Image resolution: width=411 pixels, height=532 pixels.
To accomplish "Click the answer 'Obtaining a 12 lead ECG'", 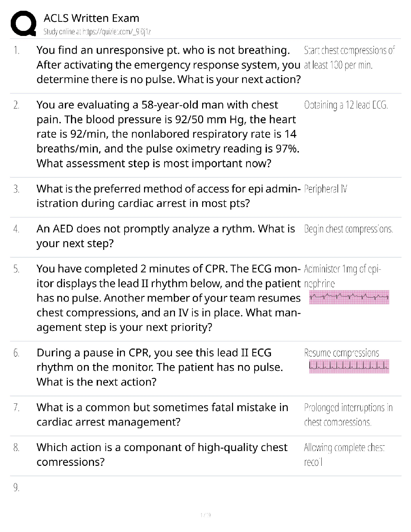I will tap(346, 105).
